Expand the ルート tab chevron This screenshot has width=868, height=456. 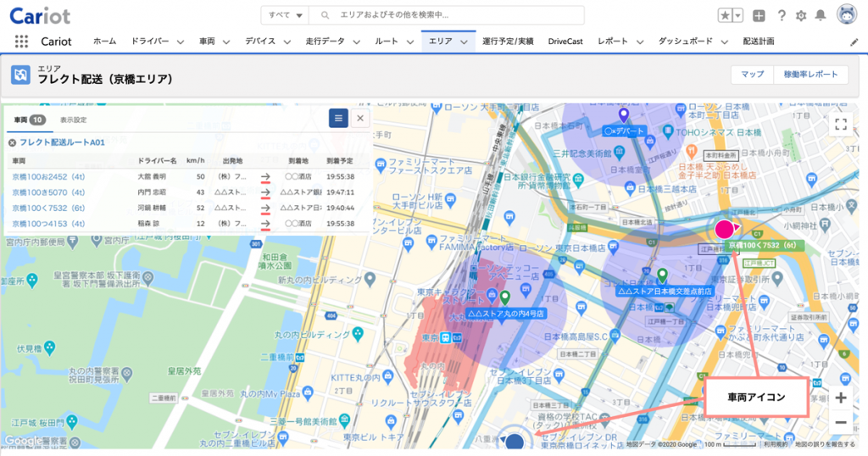click(x=410, y=42)
